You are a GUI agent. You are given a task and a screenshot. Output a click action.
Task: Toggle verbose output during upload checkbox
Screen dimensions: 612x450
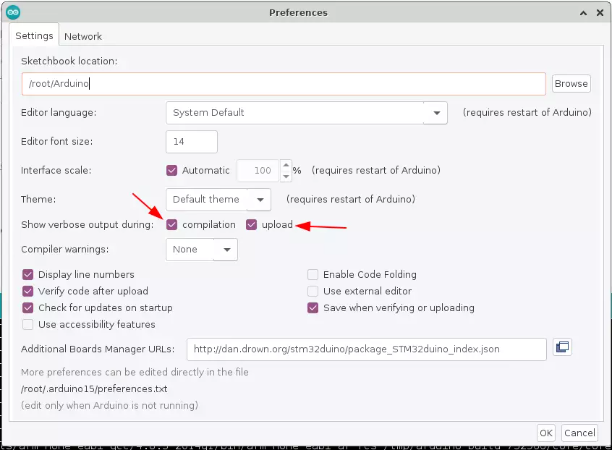pyautogui.click(x=251, y=224)
